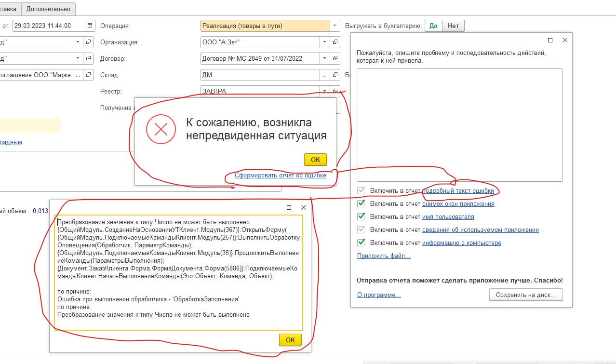Close the detailed error text window

tap(303, 207)
